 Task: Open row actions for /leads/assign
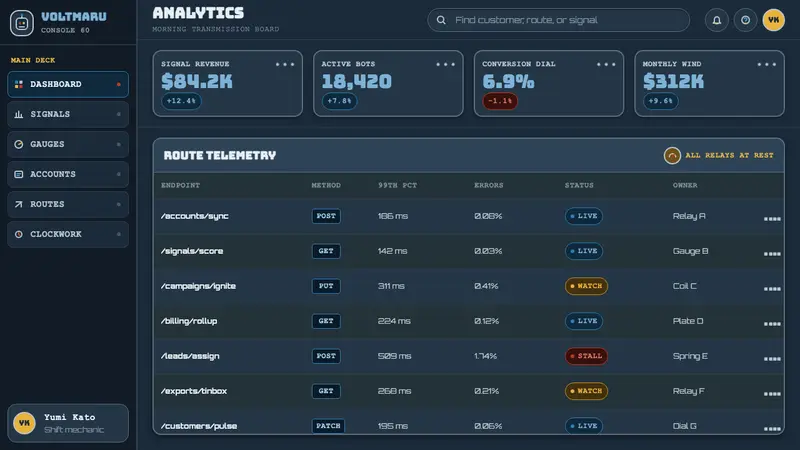[772, 359]
